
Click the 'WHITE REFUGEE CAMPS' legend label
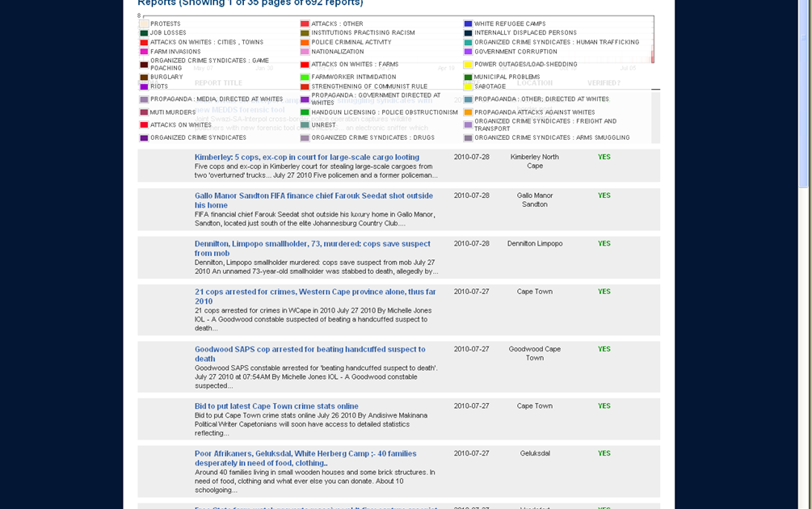pos(510,23)
